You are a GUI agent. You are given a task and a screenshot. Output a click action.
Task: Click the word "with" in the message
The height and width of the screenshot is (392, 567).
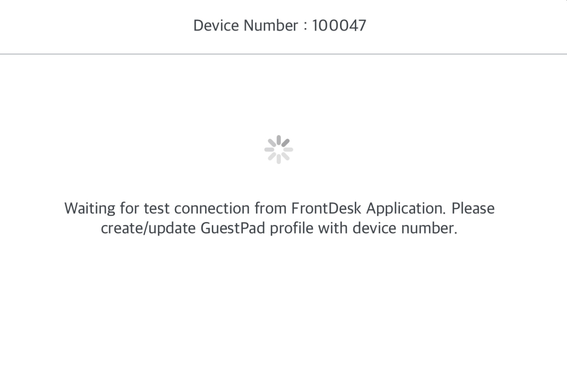pyautogui.click(x=333, y=228)
